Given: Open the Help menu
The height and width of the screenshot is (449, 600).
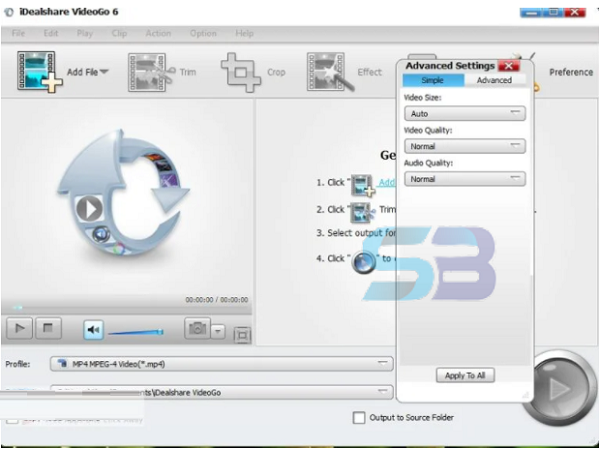Looking at the screenshot, I should pos(244,33).
